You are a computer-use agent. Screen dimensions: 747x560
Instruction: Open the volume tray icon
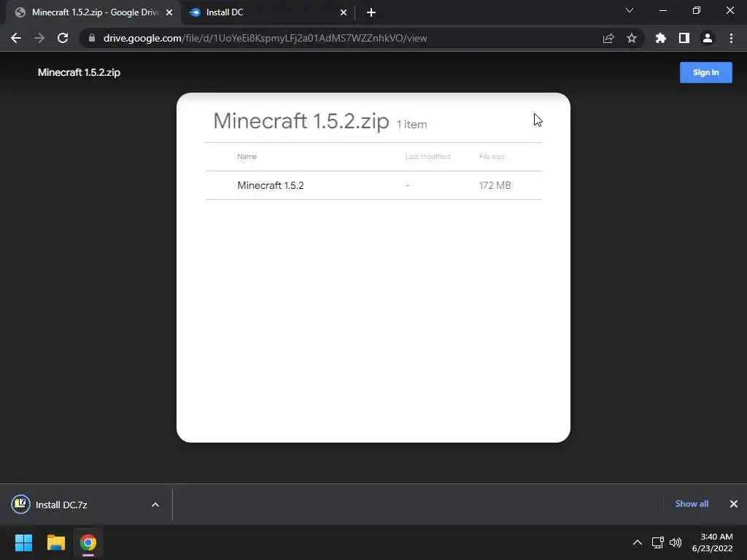click(676, 542)
